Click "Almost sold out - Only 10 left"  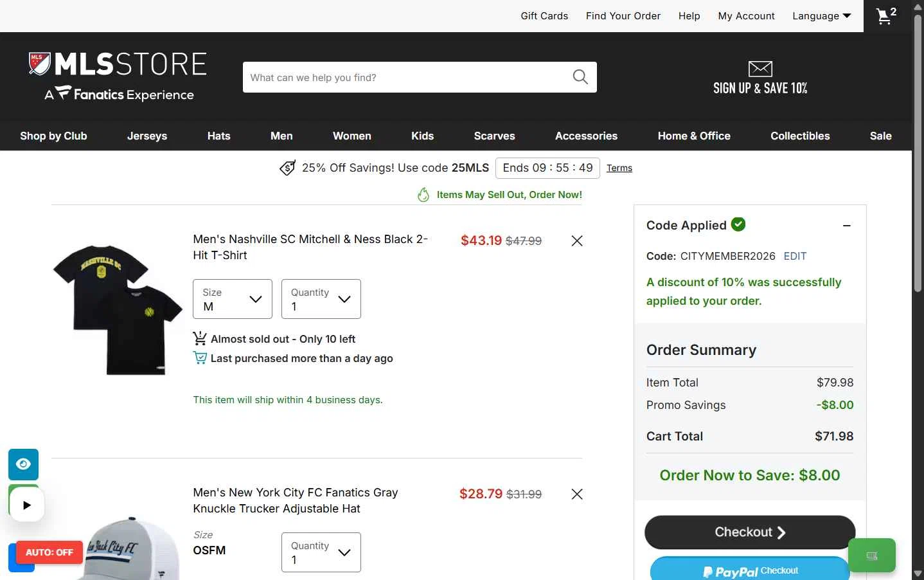tap(283, 339)
